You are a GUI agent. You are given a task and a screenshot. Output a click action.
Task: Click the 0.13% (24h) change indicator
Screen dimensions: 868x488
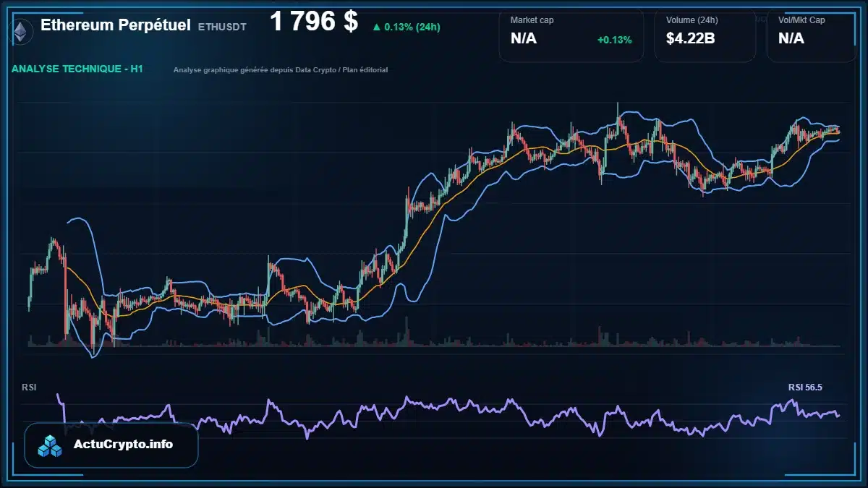[x=406, y=27]
